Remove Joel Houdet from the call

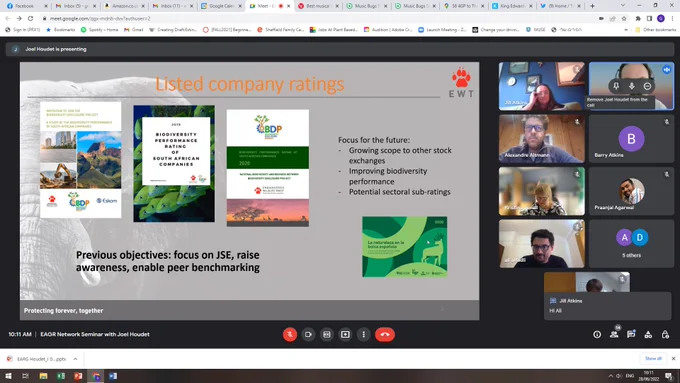[x=647, y=86]
